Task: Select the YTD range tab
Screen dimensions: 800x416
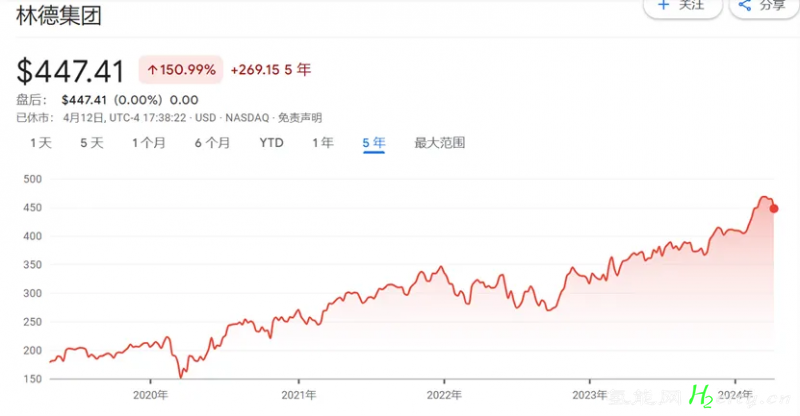Action: click(271, 143)
